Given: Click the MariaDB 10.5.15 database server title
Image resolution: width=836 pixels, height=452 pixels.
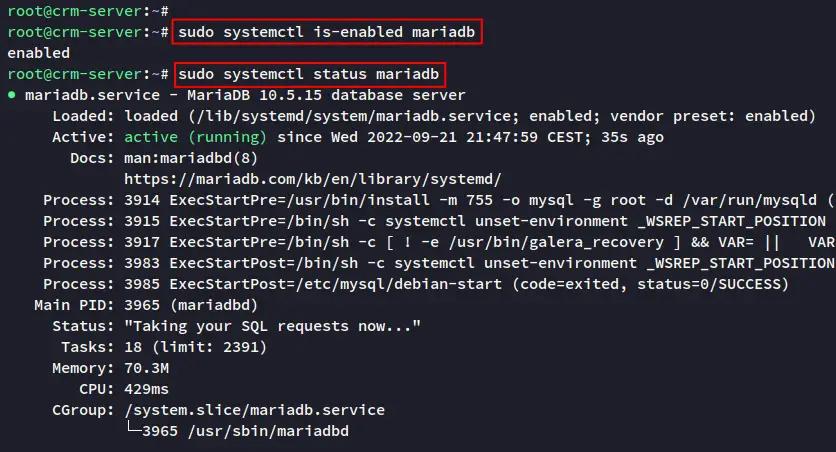Looking at the screenshot, I should click(326, 95).
